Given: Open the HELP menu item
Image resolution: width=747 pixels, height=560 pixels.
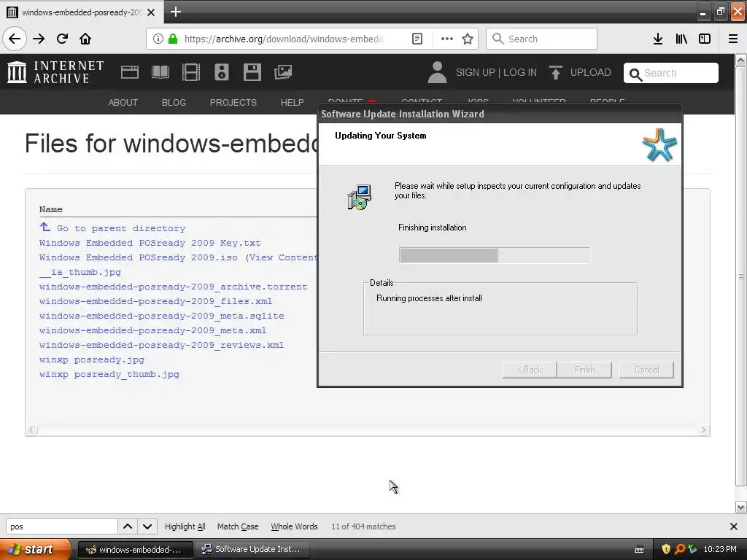Looking at the screenshot, I should point(292,102).
